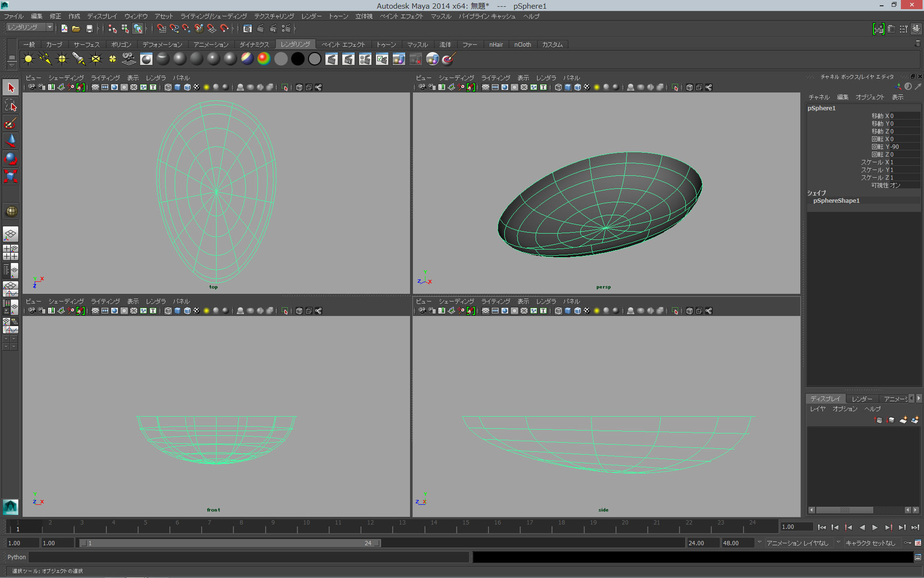Click the playback range slider bar

pos(230,543)
